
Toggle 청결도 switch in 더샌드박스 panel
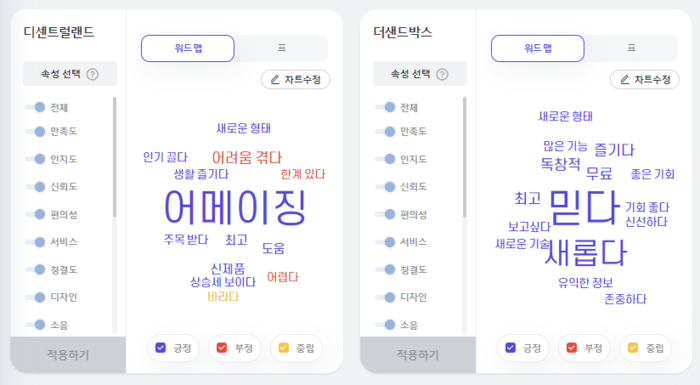point(385,269)
